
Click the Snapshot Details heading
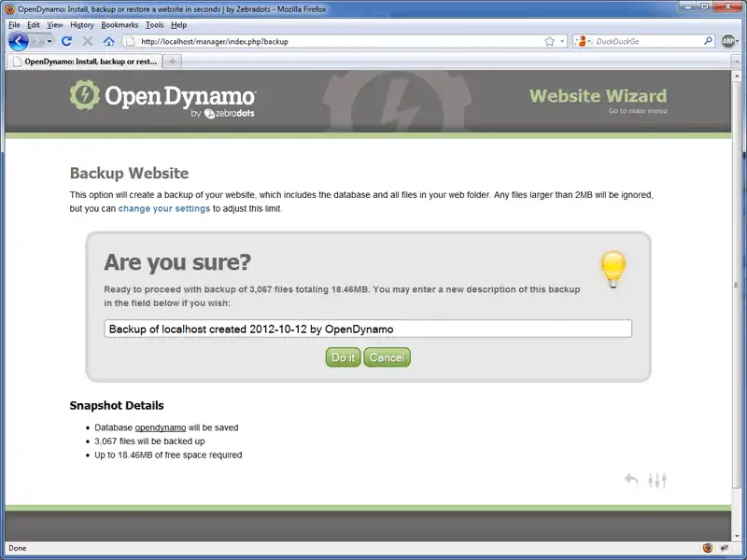[117, 405]
